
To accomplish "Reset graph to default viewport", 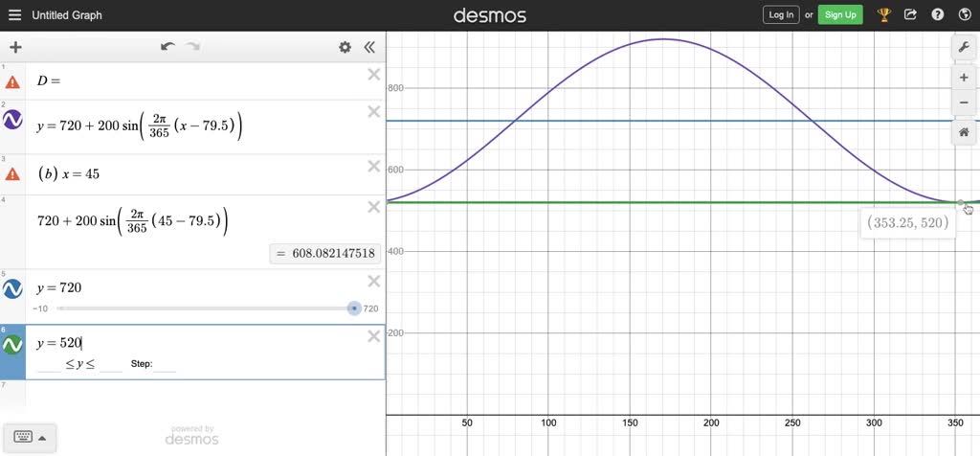I will pyautogui.click(x=964, y=132).
